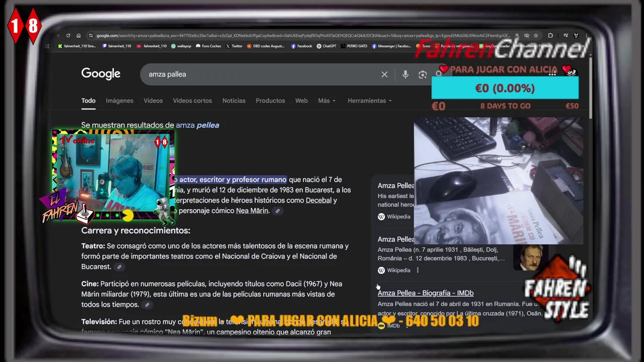Expand the Herramientas dropdown

[369, 101]
